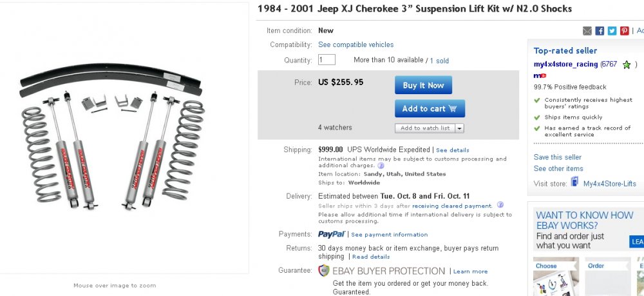Image resolution: width=644 pixels, height=296 pixels.
Task: Click the Quantity input field
Action: point(327,60)
